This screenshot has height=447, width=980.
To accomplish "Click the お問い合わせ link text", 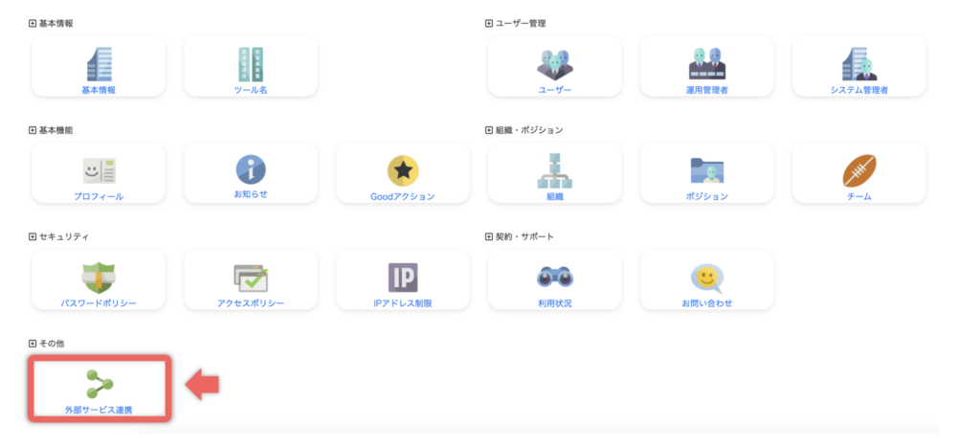I will [706, 303].
